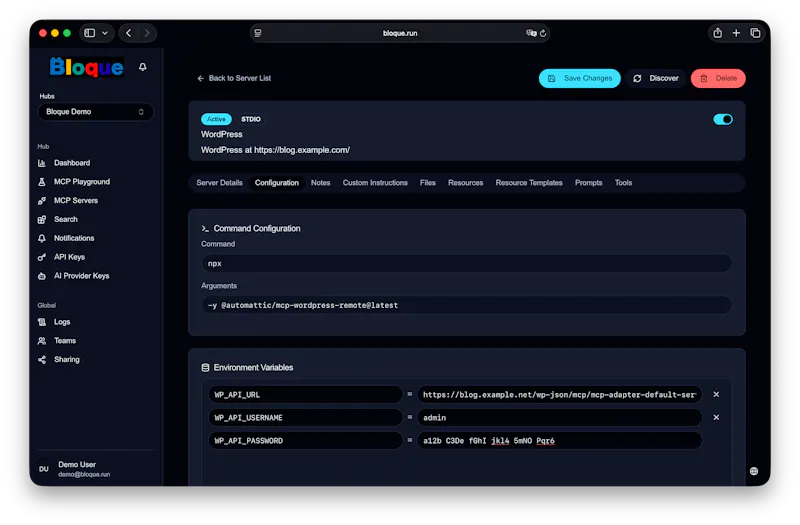Switch to the Resources tab
Image resolution: width=800 pixels, height=525 pixels.
(x=465, y=183)
